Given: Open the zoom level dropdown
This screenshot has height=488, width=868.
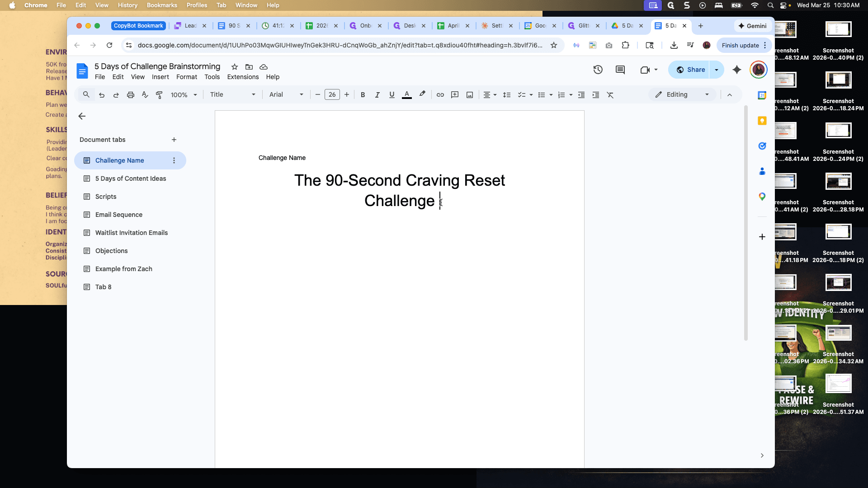Looking at the screenshot, I should coord(184,95).
